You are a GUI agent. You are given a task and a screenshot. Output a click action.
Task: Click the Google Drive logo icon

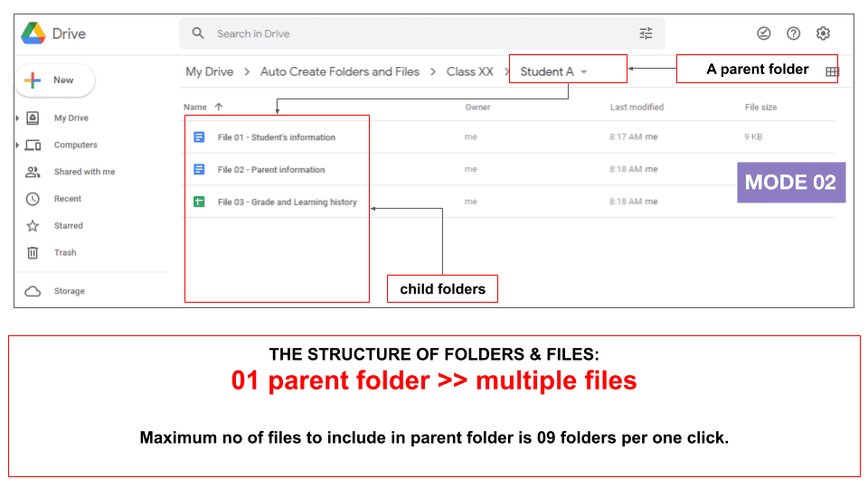(x=33, y=33)
